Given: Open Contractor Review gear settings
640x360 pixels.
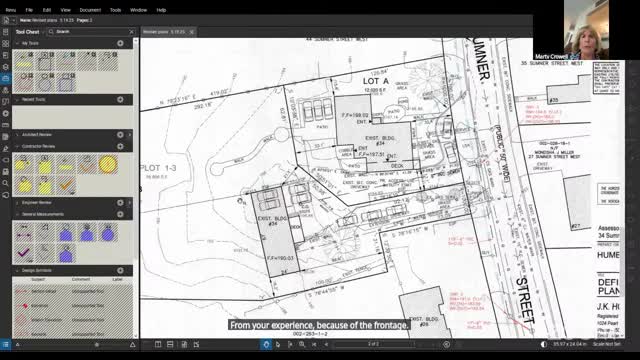Looking at the screenshot, I should [120, 146].
